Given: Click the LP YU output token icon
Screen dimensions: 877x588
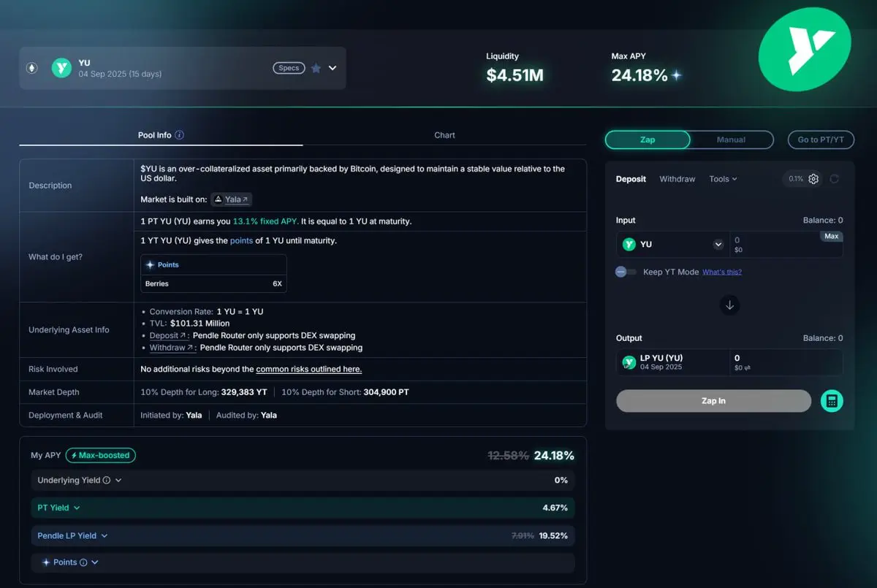Looking at the screenshot, I should pyautogui.click(x=629, y=362).
